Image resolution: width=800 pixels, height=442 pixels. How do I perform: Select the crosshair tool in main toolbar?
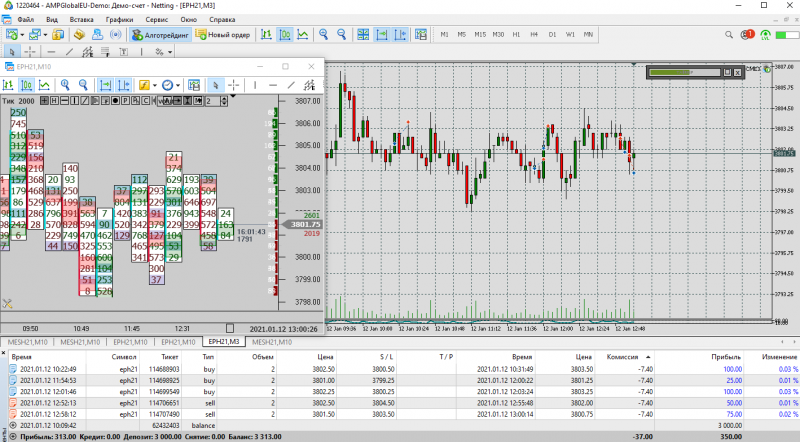(30, 52)
